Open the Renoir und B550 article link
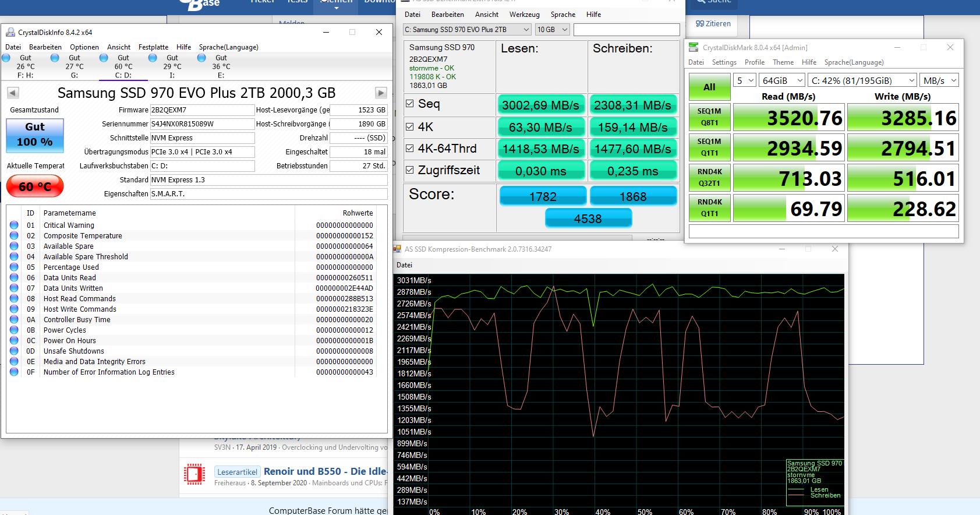The height and width of the screenshot is (515, 980). tap(325, 471)
